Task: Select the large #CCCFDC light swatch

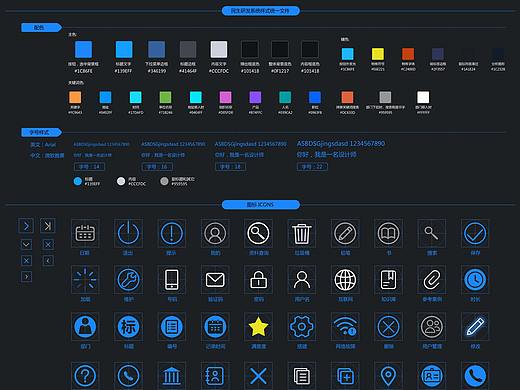Action: [219, 50]
